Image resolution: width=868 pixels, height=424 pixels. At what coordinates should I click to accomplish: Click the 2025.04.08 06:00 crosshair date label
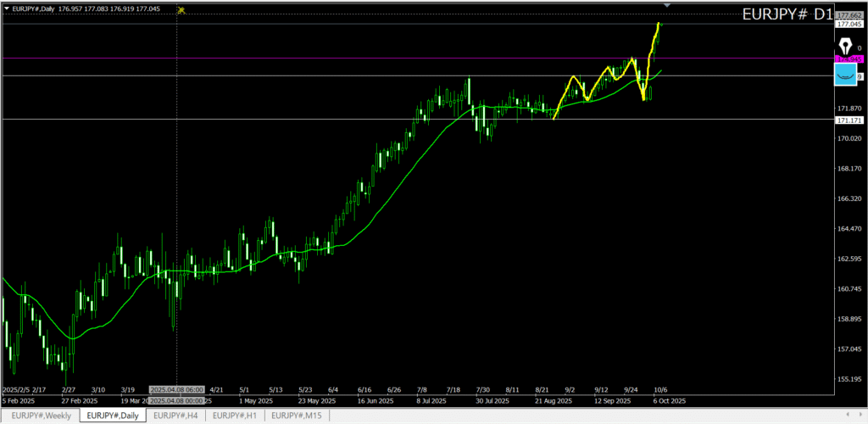[178, 391]
